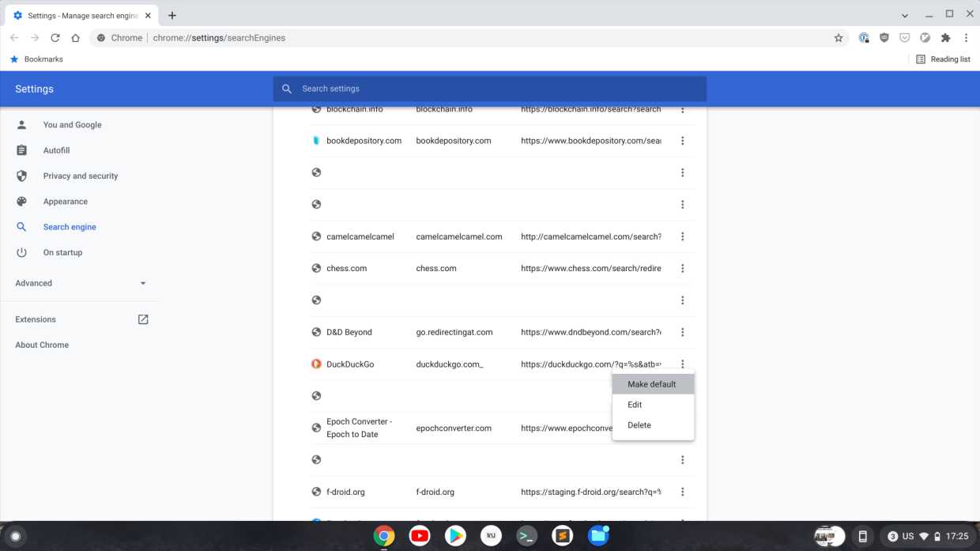Open the tab search chevron
980x551 pixels.
click(903, 15)
